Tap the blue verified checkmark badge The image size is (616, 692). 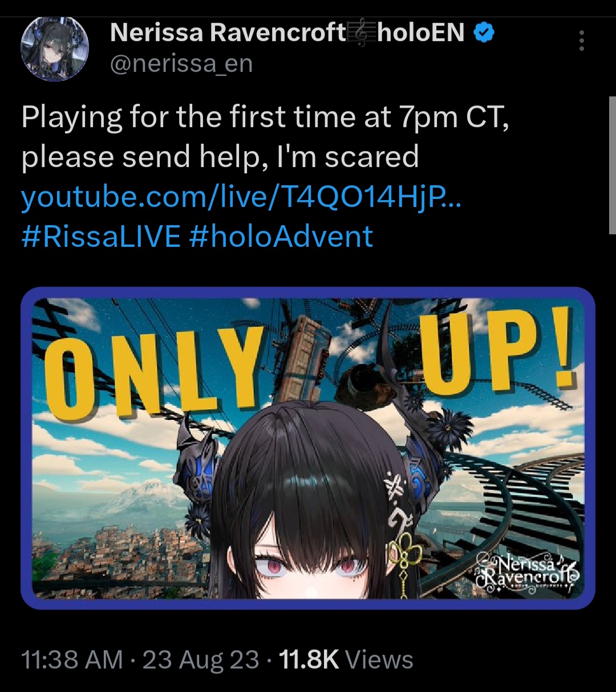pos(484,33)
